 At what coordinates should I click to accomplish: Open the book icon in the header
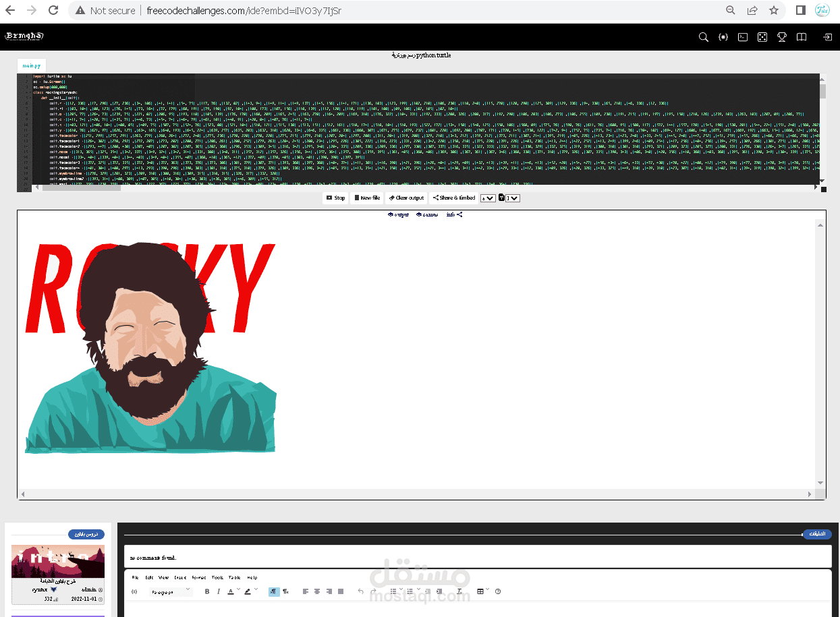point(801,37)
